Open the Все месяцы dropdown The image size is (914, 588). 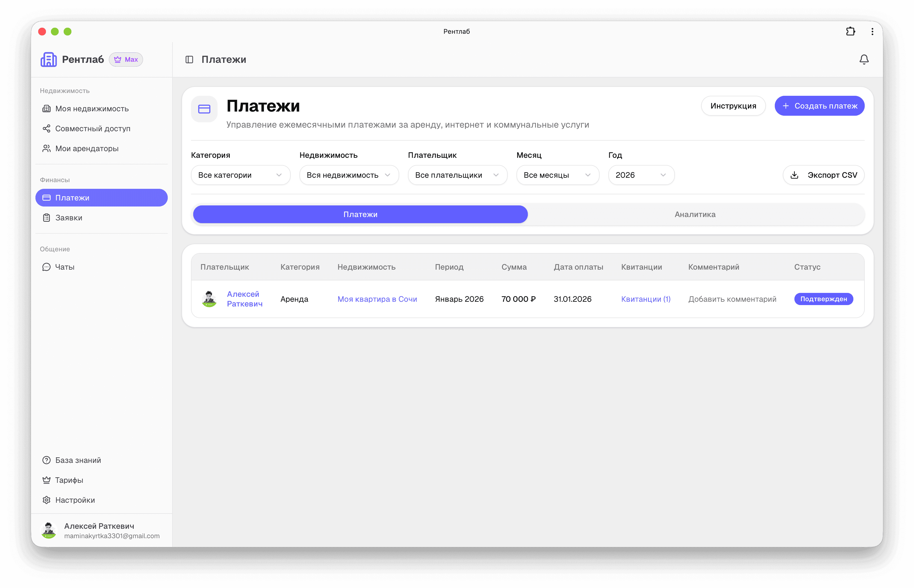(x=557, y=175)
